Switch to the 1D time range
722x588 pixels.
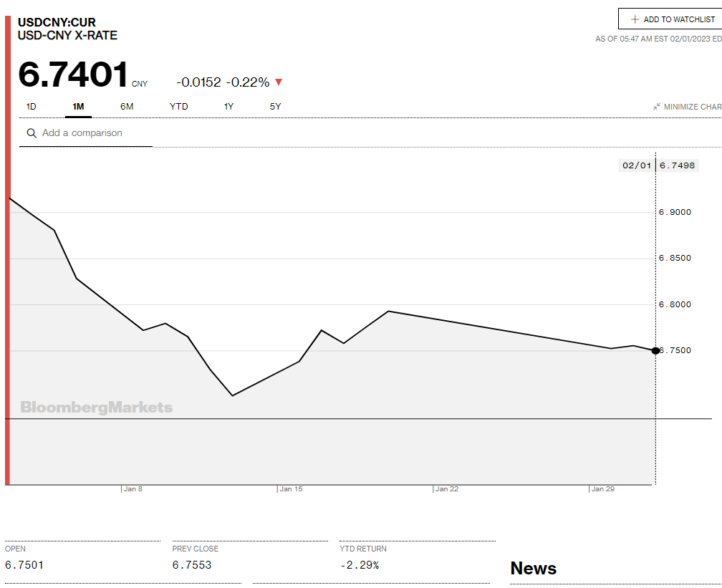pyautogui.click(x=32, y=107)
